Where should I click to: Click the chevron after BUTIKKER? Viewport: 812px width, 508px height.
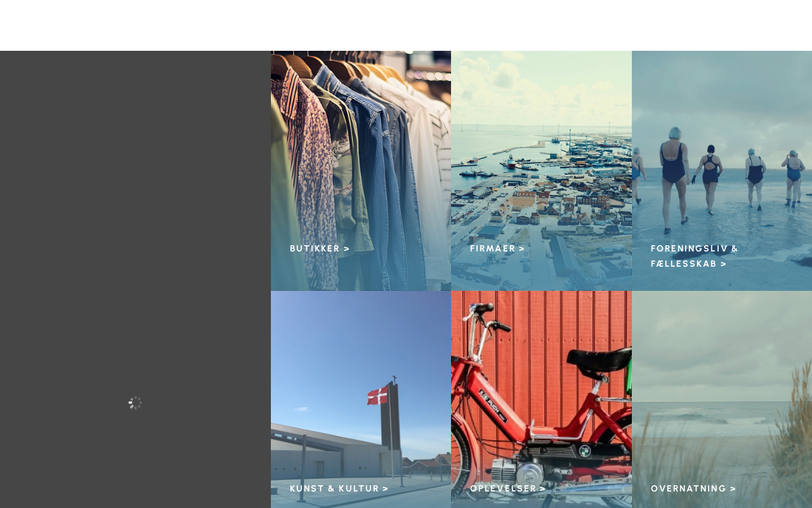[346, 248]
